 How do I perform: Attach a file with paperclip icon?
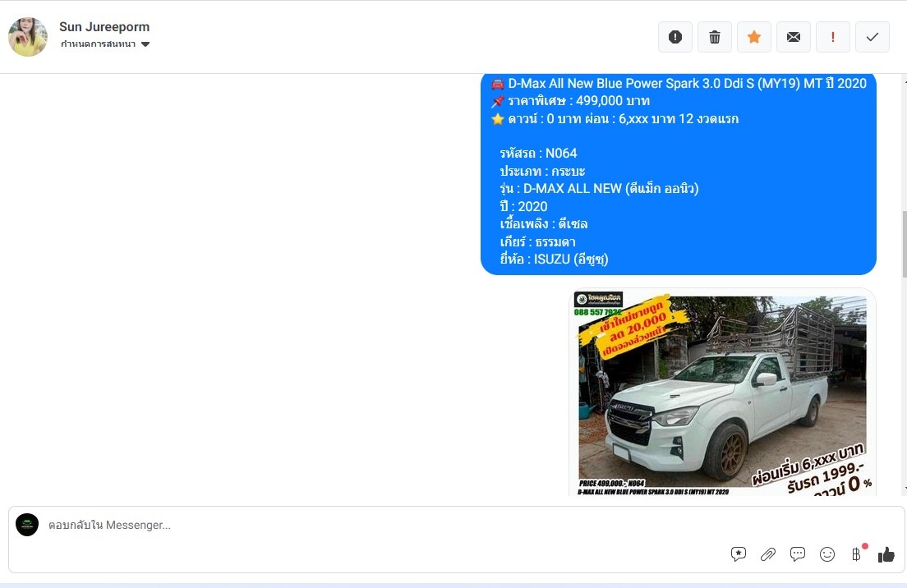click(767, 554)
